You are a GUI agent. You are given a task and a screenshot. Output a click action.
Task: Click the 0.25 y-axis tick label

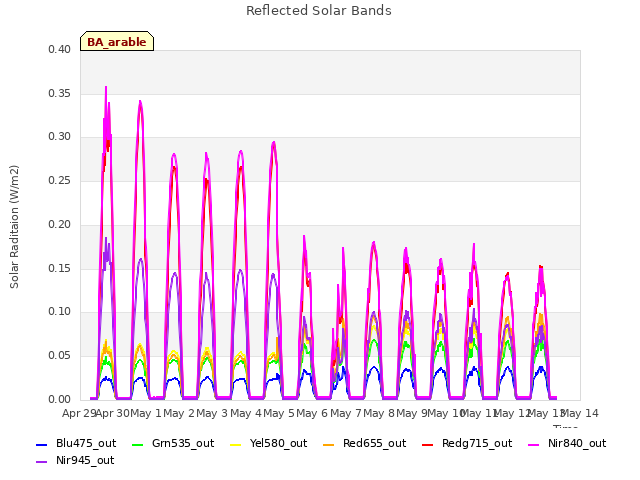click(60, 180)
